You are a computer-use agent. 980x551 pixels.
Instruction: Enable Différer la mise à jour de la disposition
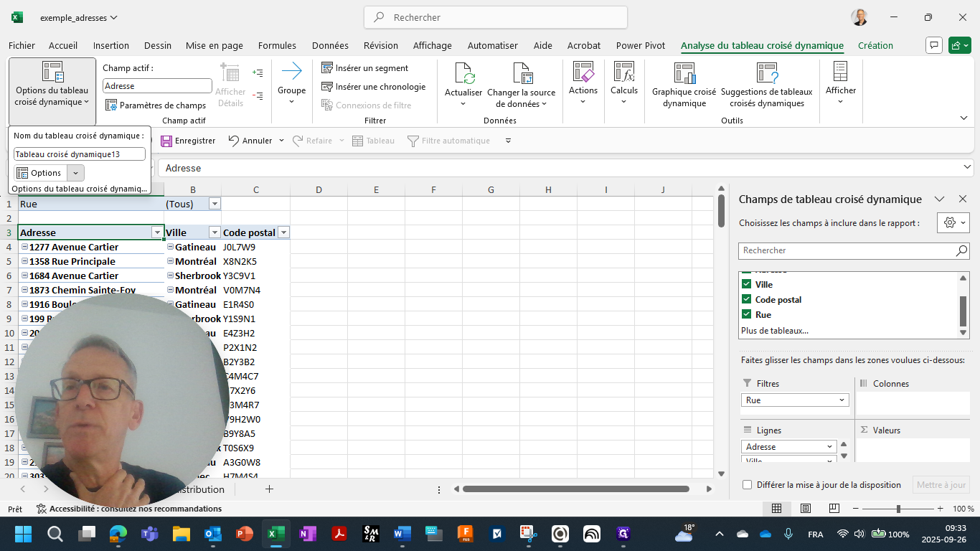pyautogui.click(x=746, y=484)
